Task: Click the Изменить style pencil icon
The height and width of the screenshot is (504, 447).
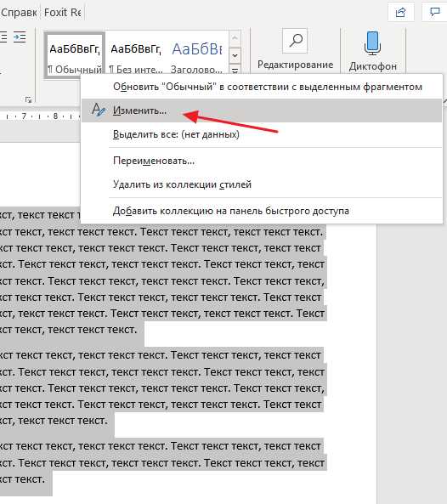Action: pyautogui.click(x=98, y=110)
